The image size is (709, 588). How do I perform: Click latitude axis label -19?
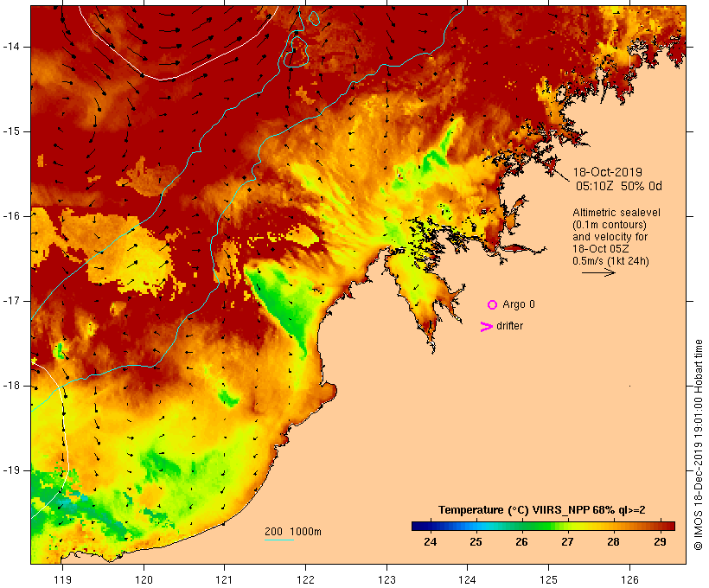point(11,470)
